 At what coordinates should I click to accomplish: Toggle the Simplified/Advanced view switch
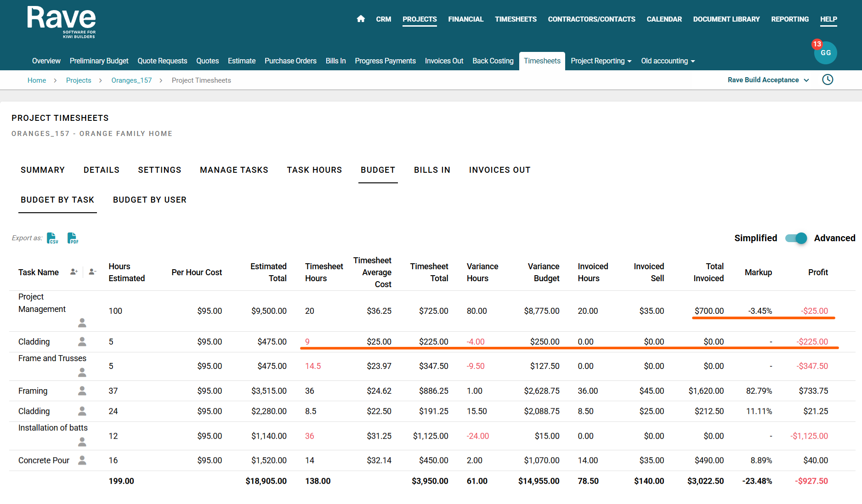pos(796,238)
